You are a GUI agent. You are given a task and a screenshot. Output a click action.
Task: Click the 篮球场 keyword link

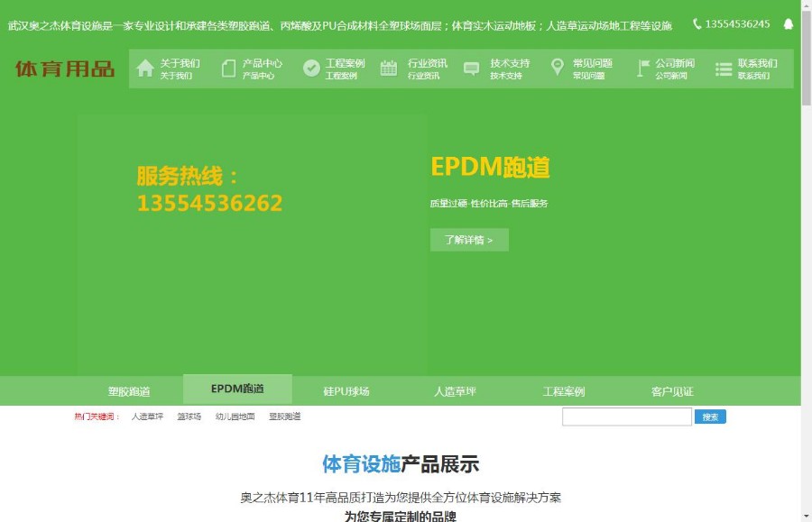tap(189, 417)
